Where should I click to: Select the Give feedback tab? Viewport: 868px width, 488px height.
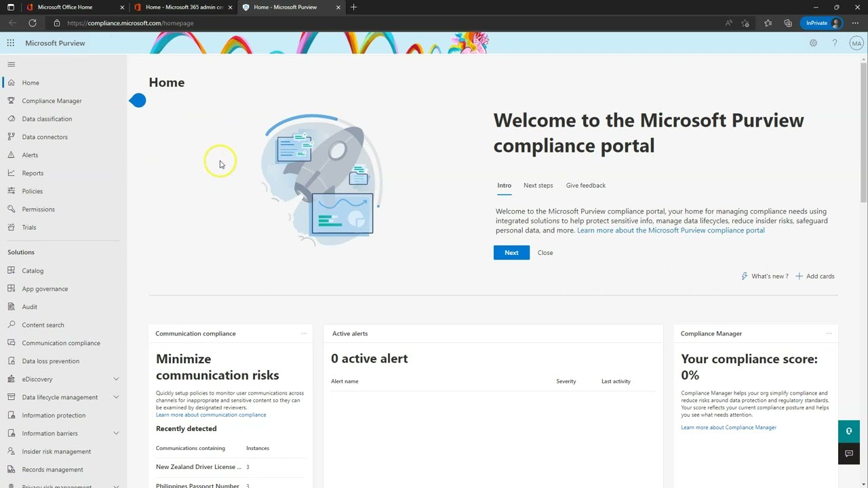[x=586, y=185]
